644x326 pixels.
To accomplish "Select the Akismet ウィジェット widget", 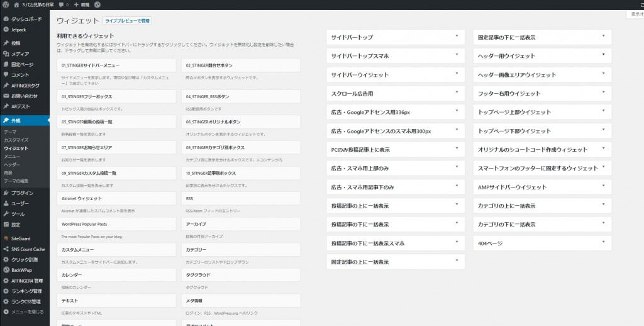I will pos(116,199).
